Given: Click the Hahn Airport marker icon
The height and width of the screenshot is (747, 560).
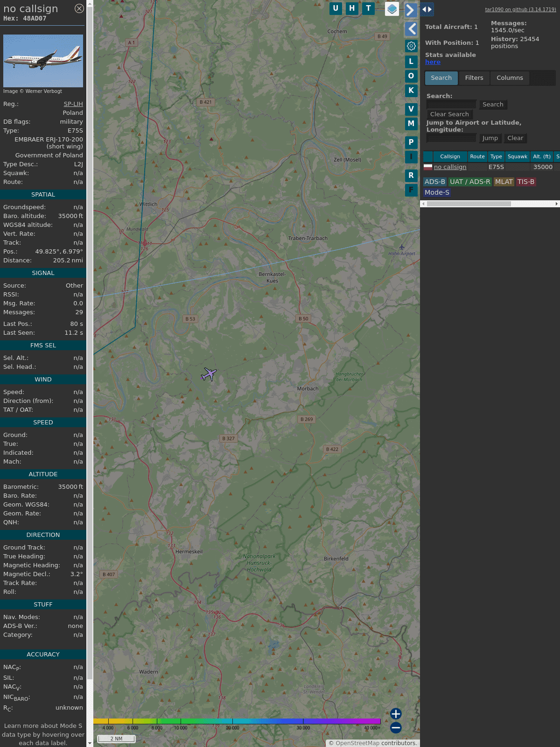Looking at the screenshot, I should [402, 247].
